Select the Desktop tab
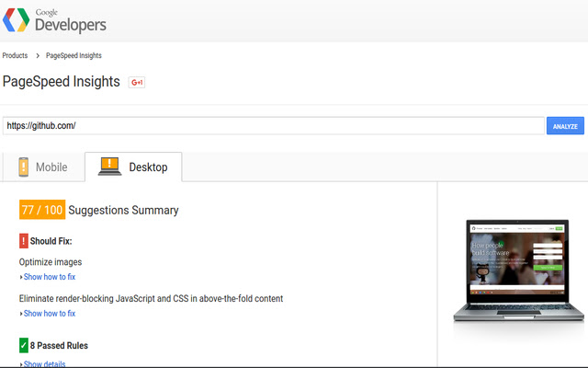 pos(133,167)
